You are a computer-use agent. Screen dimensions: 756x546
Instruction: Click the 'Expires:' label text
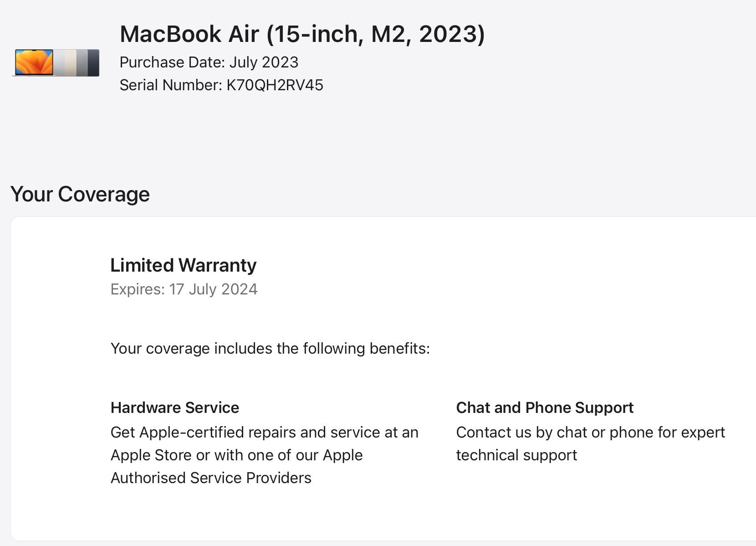[x=137, y=289]
